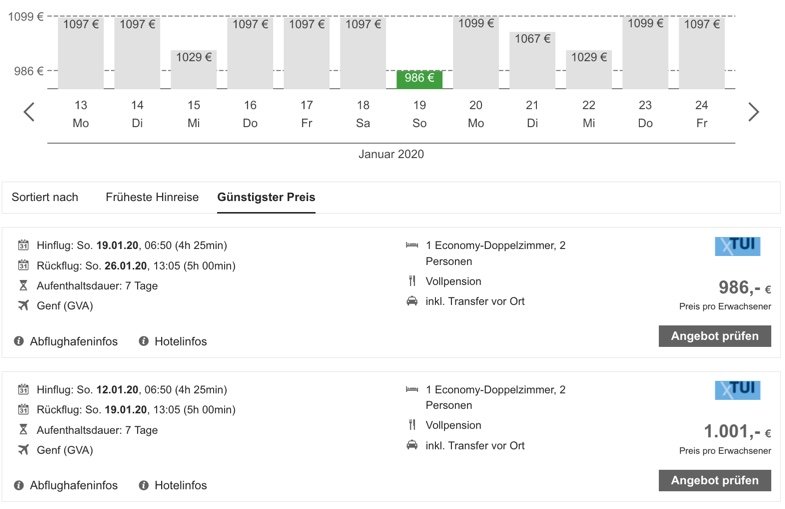Choose the 1067 € bar for Tuesday 21
Viewport: 785px width, 509px height.
[x=532, y=60]
